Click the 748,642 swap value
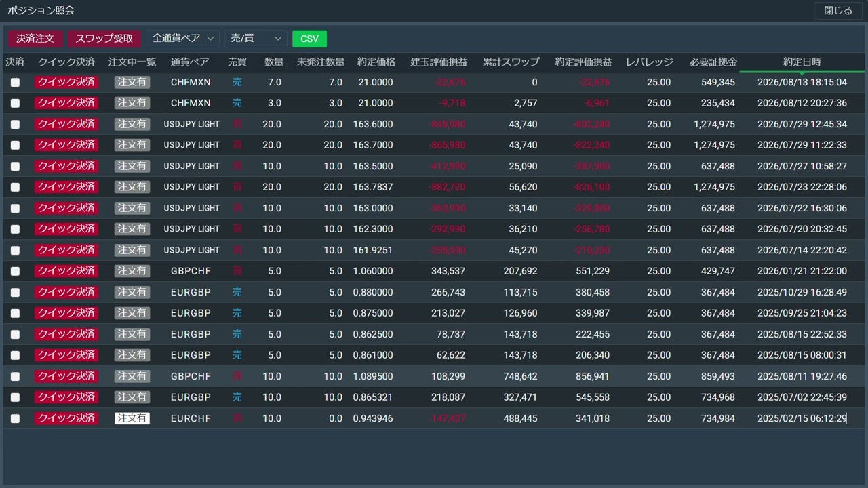The height and width of the screenshot is (488, 868). point(520,376)
